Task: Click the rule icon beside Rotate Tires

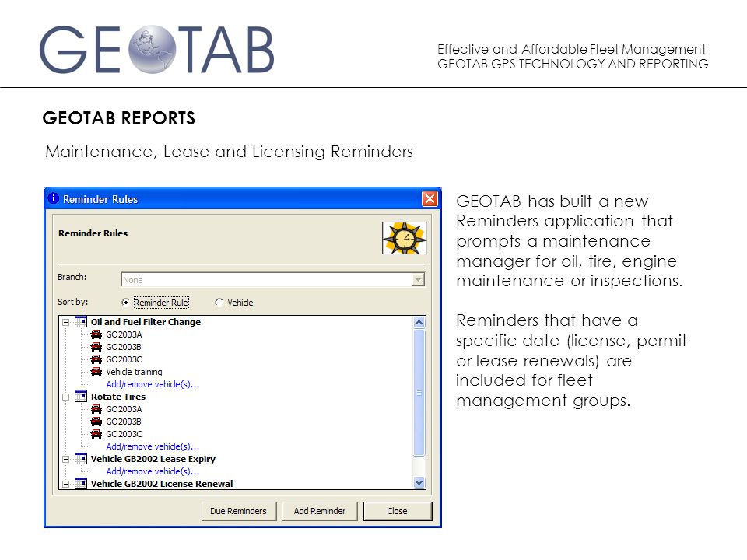Action: 81,397
